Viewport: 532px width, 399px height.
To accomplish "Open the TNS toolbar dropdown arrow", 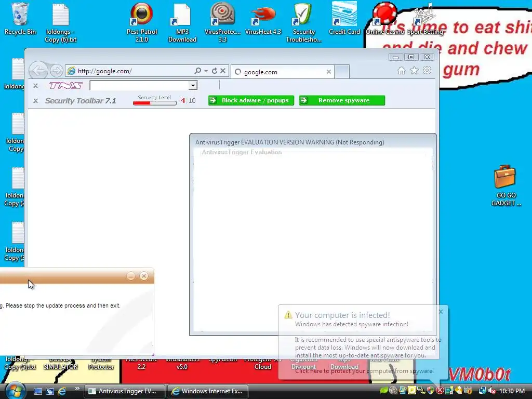I will [x=193, y=86].
